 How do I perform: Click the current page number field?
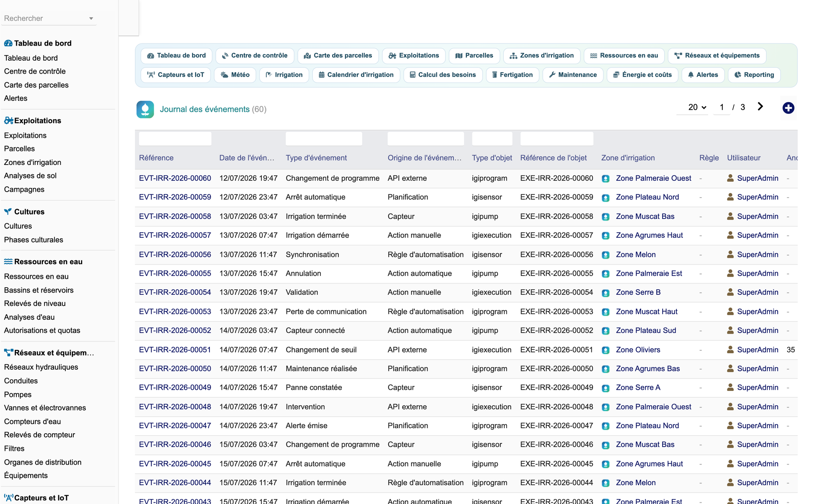[x=722, y=107]
